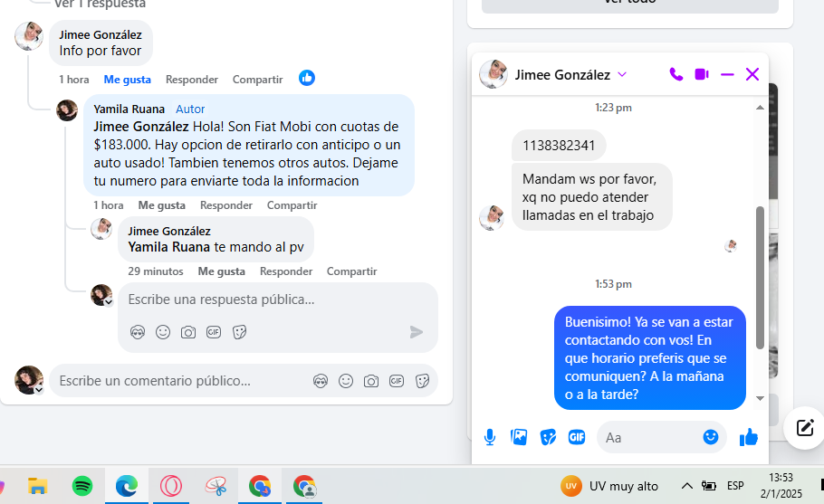
Task: Switch replying profile next to reply box
Action: (x=101, y=295)
